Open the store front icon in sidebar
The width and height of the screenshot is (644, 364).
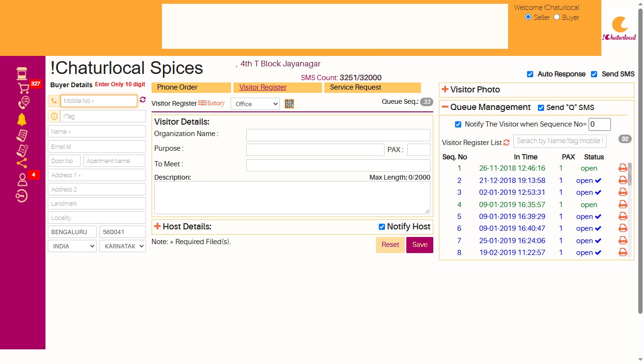22,73
